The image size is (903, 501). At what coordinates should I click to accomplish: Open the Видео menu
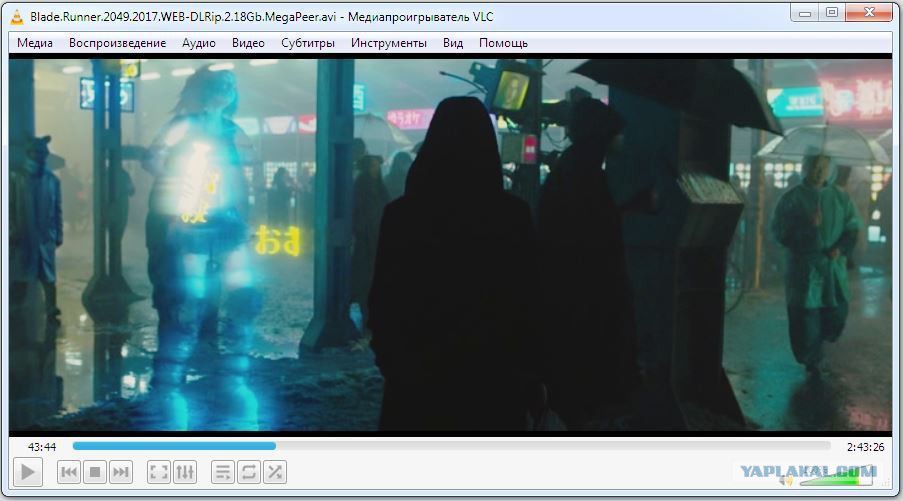[x=248, y=43]
